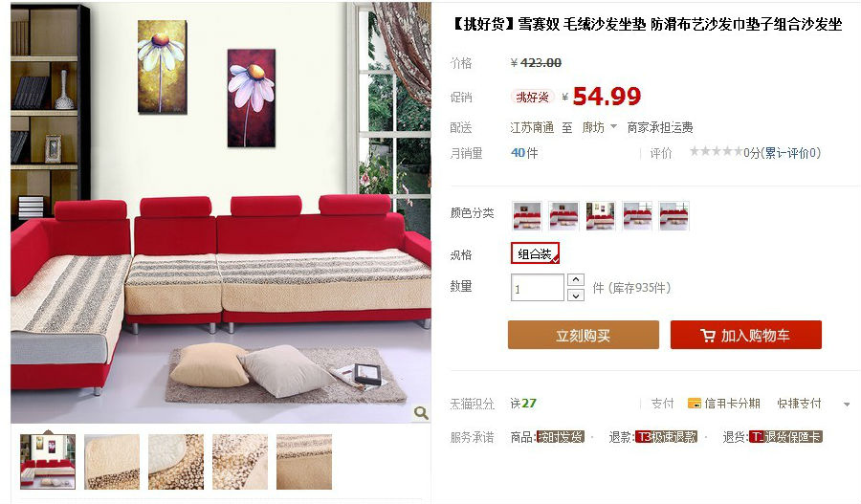Screen dimensions: 861x504
Task: Select the first color category swatch
Action: 526,216
